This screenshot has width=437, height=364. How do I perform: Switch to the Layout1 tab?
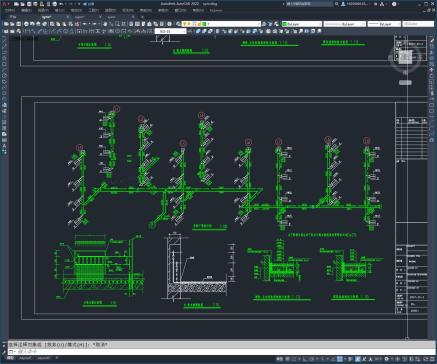25,358
